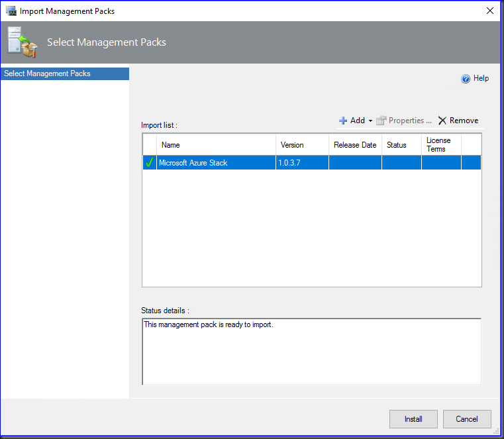Click the X icon beside Remove

click(x=442, y=121)
